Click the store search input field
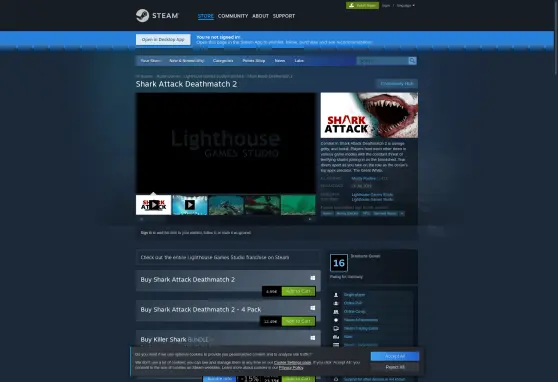Viewport: 558px width, 382px height. point(382,61)
